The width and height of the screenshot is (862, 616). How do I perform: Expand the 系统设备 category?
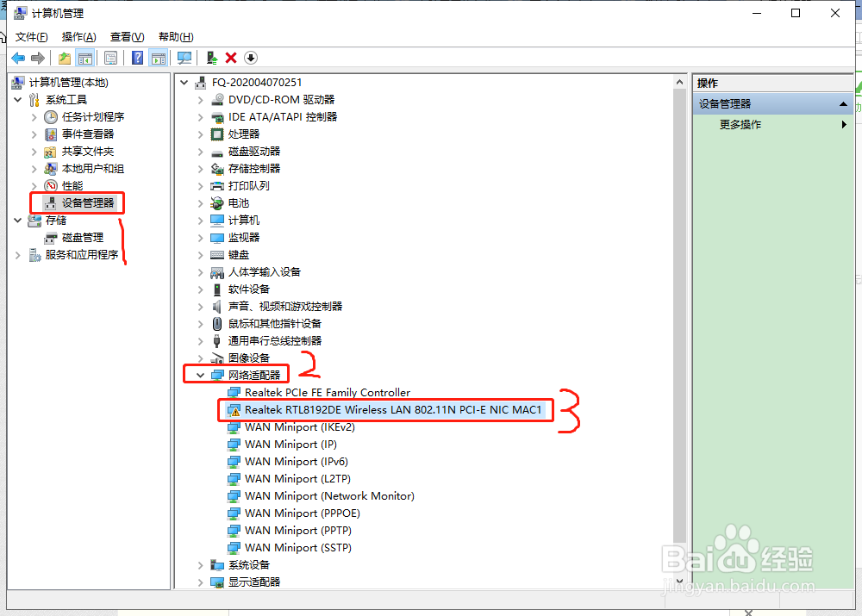point(201,565)
